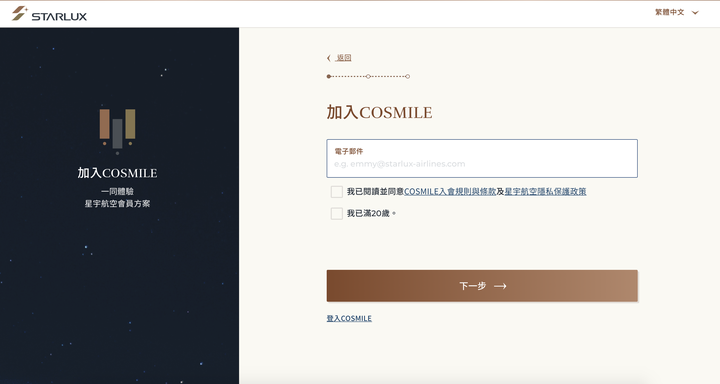Click the back chevron arrow beside 返回

[x=329, y=58]
